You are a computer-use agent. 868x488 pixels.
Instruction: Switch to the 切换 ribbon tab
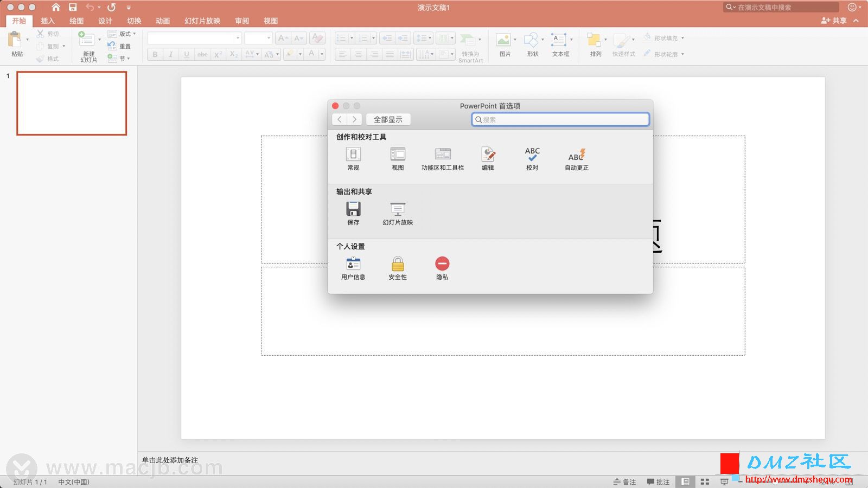tap(134, 21)
